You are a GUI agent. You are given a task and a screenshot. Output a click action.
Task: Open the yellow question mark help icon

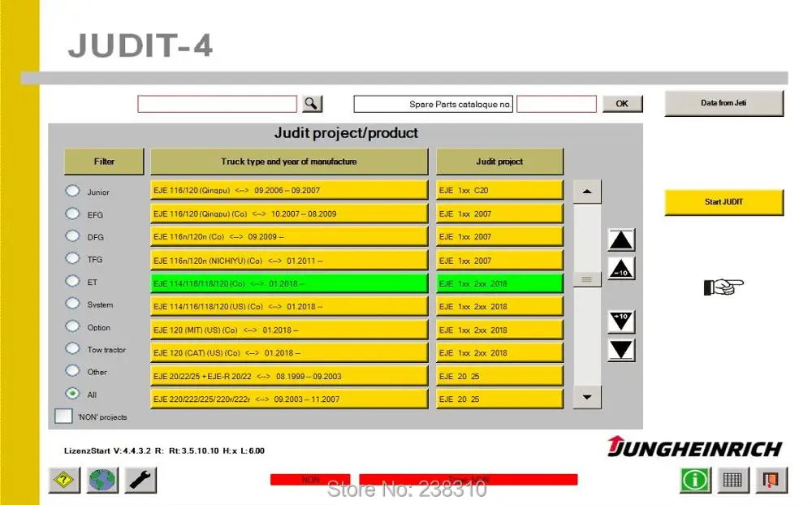tap(64, 480)
